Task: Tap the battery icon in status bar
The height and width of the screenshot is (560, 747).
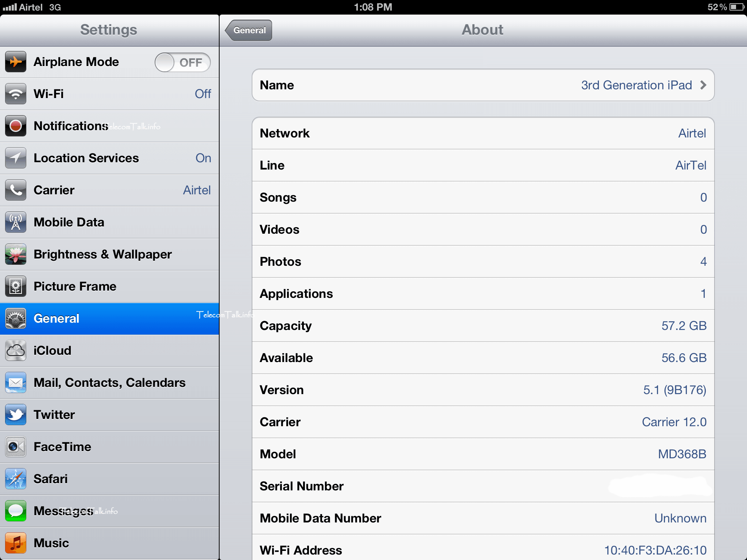Action: tap(737, 7)
